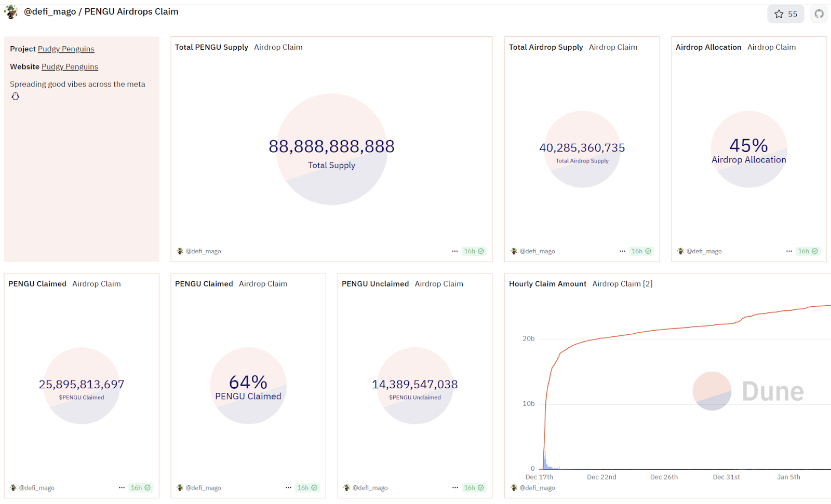The image size is (831, 504).
Task: Open Total Airdrop Supply card title
Action: (546, 47)
